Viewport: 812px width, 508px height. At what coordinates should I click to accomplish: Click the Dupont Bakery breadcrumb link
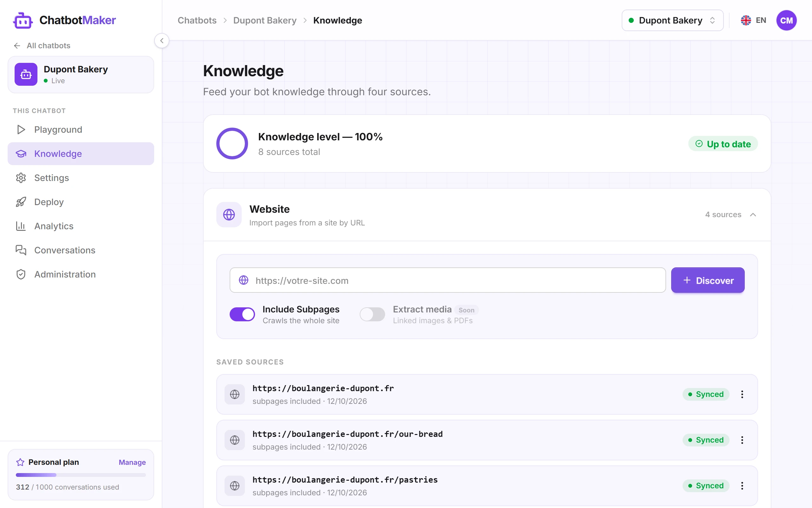click(265, 21)
